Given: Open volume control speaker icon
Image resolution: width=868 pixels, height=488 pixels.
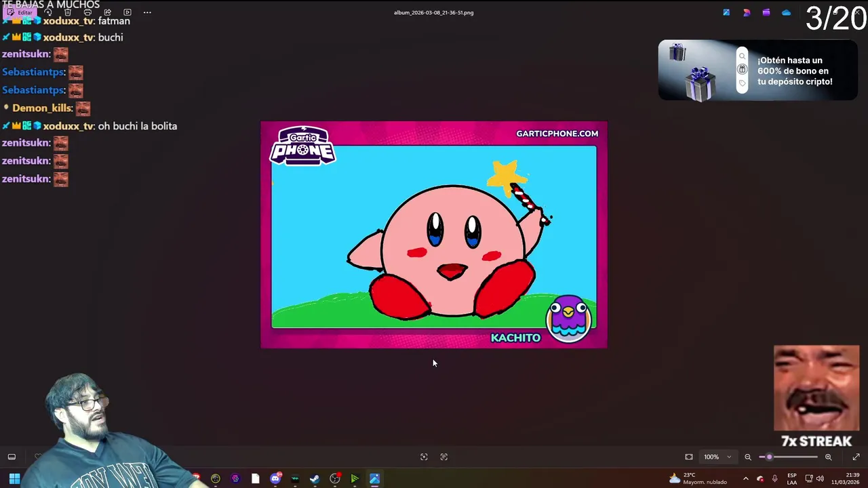Looking at the screenshot, I should tap(820, 479).
